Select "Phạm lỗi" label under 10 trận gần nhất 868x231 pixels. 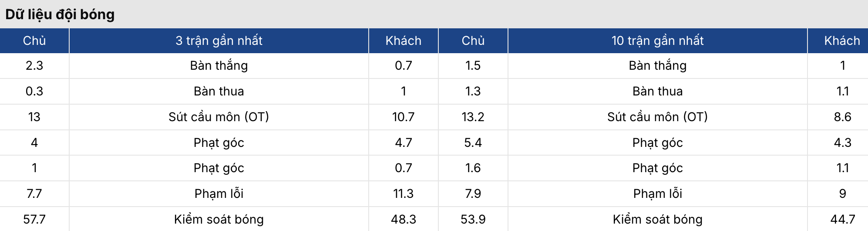click(x=657, y=194)
